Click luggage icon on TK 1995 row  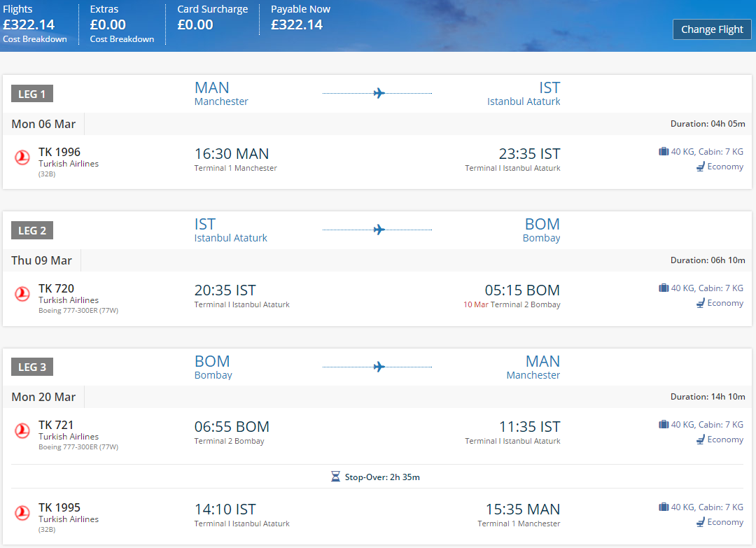(664, 507)
